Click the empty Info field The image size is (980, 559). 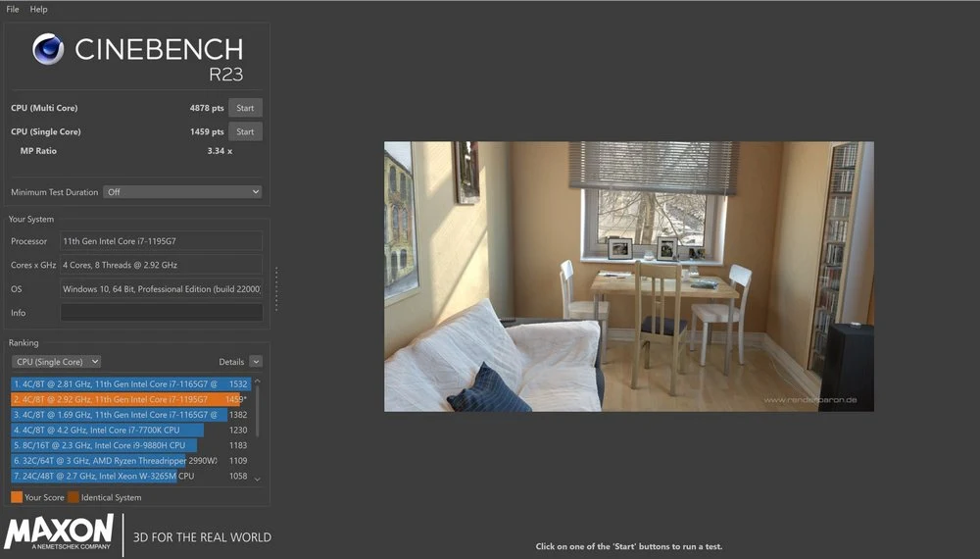(x=162, y=313)
